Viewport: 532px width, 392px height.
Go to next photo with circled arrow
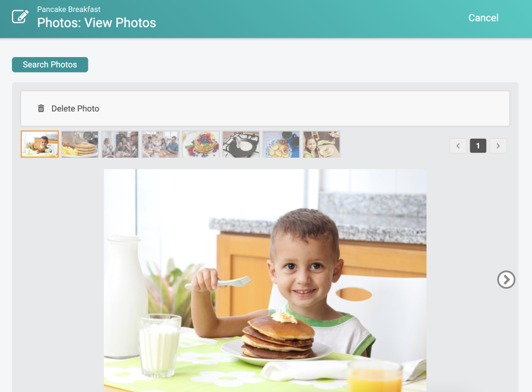click(x=506, y=280)
